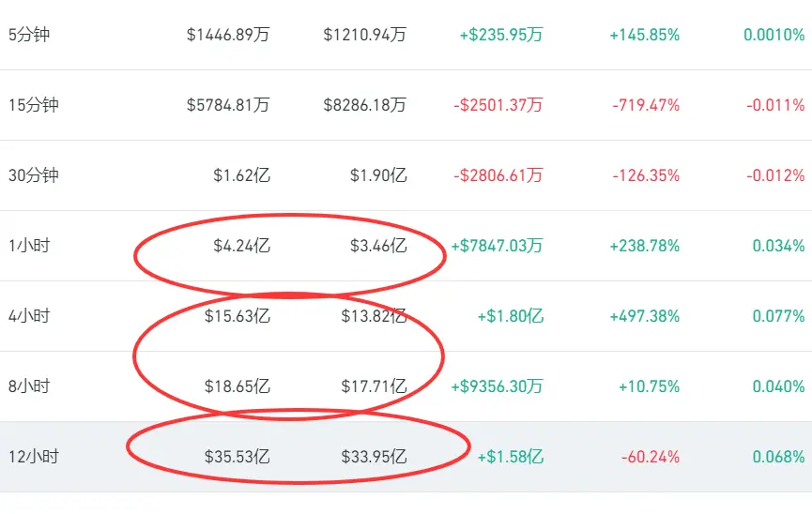Click the -60.24% value
This screenshot has width=812, height=514.
(x=651, y=457)
